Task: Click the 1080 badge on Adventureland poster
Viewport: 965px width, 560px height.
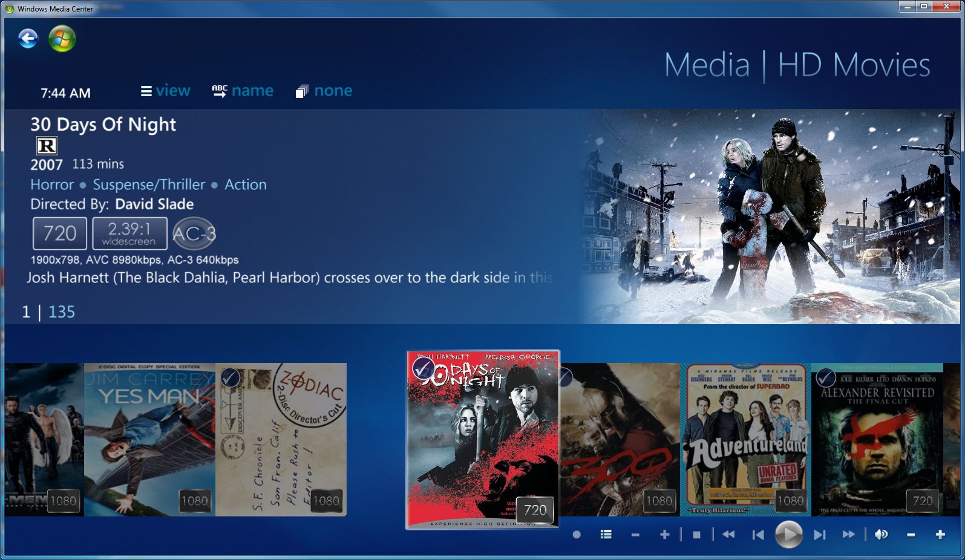Action: pyautogui.click(x=791, y=501)
